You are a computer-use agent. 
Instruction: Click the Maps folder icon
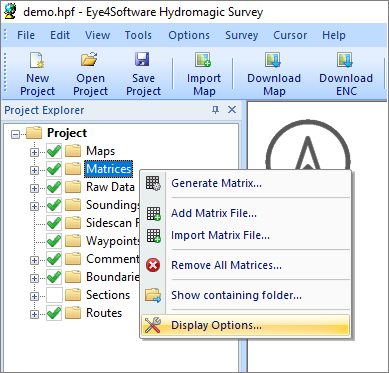(x=73, y=151)
